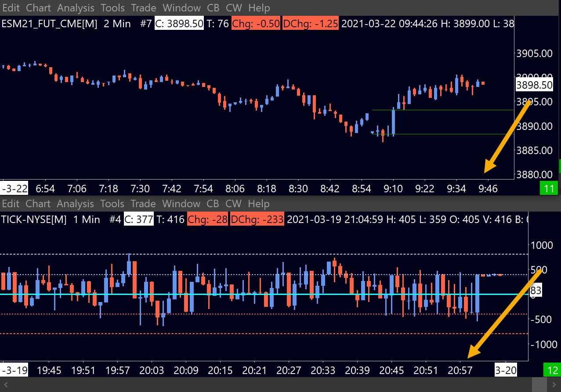
Task: Open Analysis menu in ESM21 chart window
Action: 76,8
